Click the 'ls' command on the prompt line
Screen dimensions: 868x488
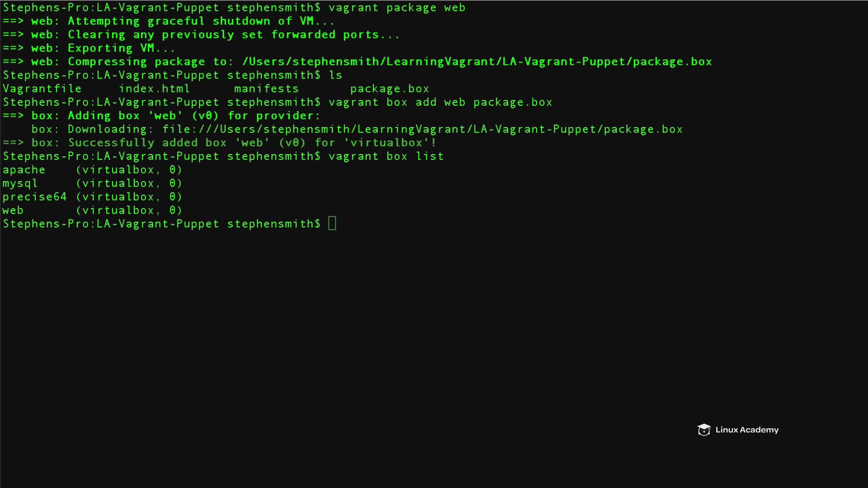tap(335, 75)
